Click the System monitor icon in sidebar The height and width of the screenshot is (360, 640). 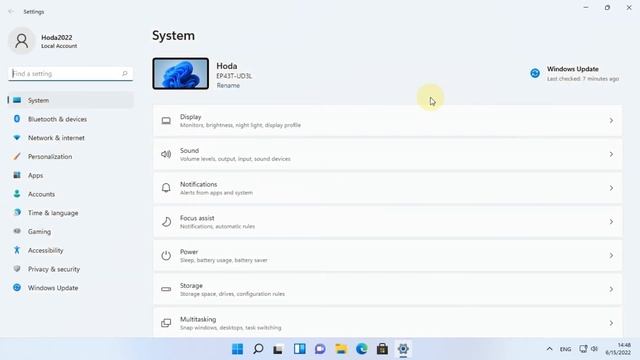(x=17, y=100)
